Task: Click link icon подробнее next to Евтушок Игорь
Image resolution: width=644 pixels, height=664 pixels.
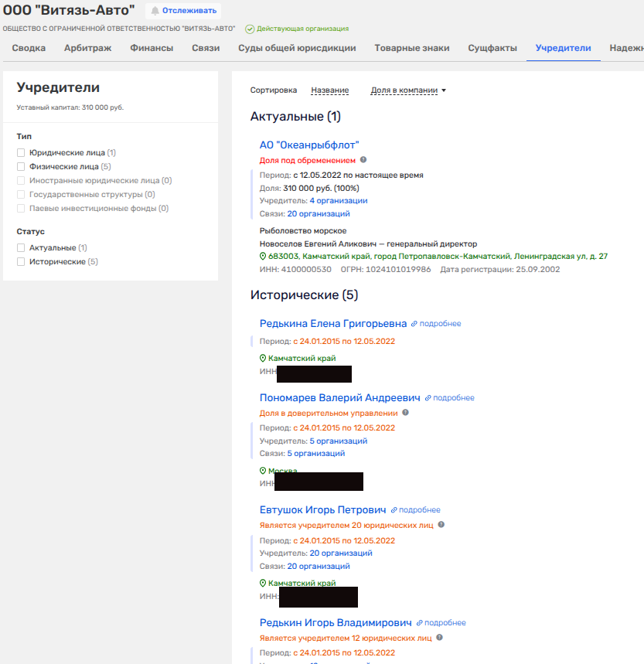Action: (394, 510)
